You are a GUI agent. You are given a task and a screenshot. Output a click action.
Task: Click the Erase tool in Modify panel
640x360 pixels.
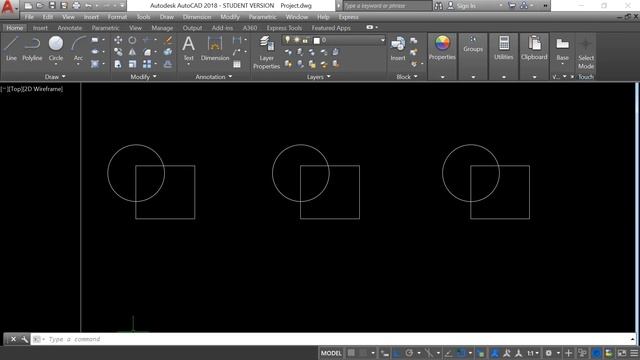(x=168, y=40)
